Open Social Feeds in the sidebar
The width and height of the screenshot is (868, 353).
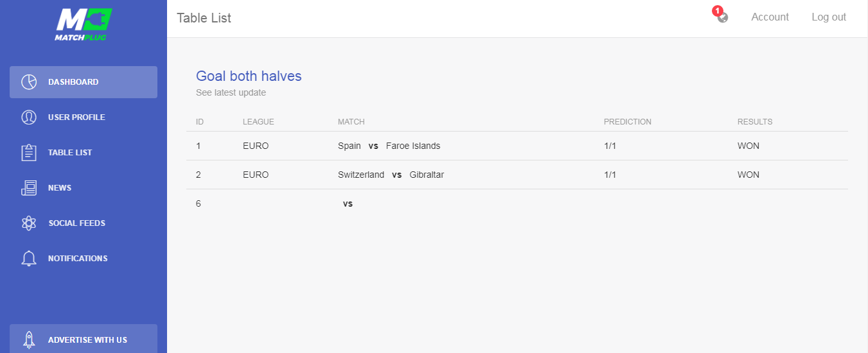[x=84, y=223]
